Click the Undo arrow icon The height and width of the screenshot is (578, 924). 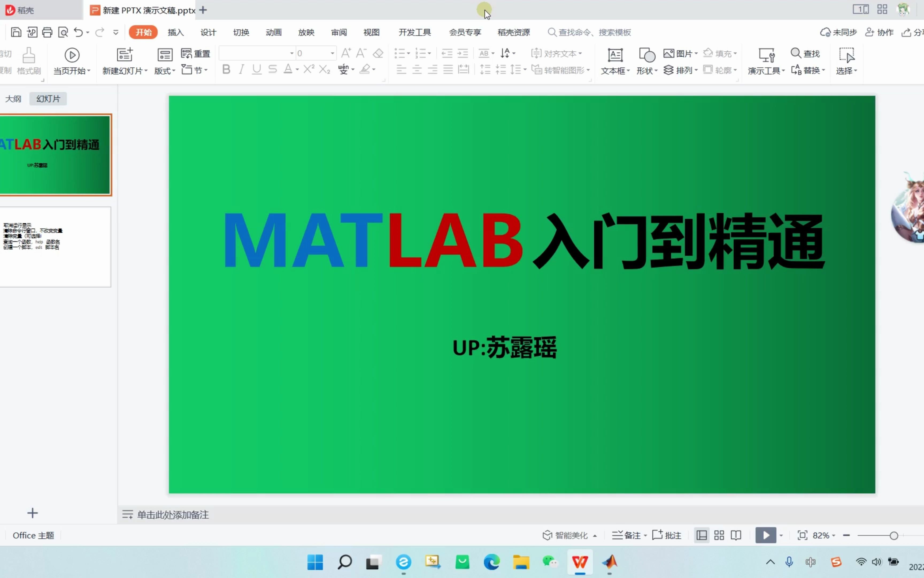(78, 32)
